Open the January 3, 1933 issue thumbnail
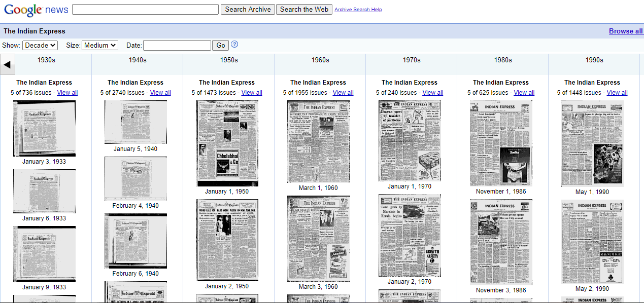This screenshot has width=644, height=303. coord(44,128)
